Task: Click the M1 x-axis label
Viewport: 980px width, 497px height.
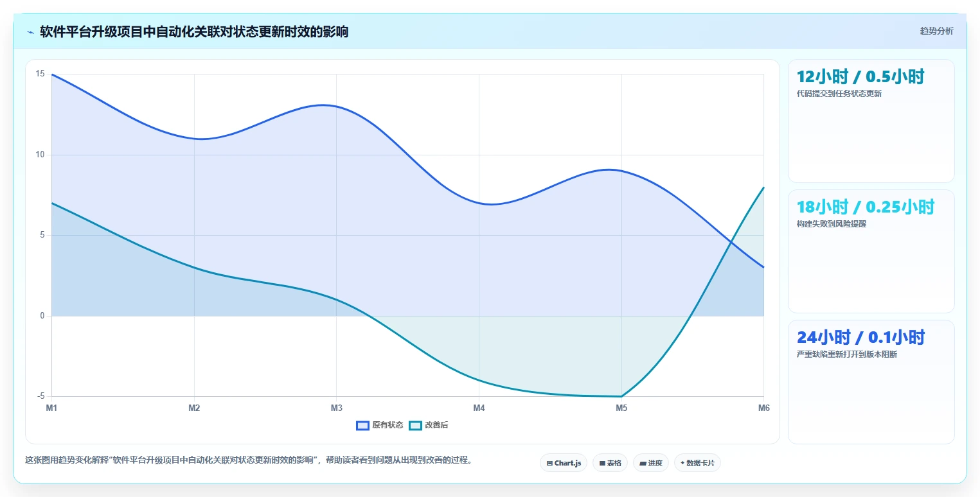Action: (x=51, y=408)
